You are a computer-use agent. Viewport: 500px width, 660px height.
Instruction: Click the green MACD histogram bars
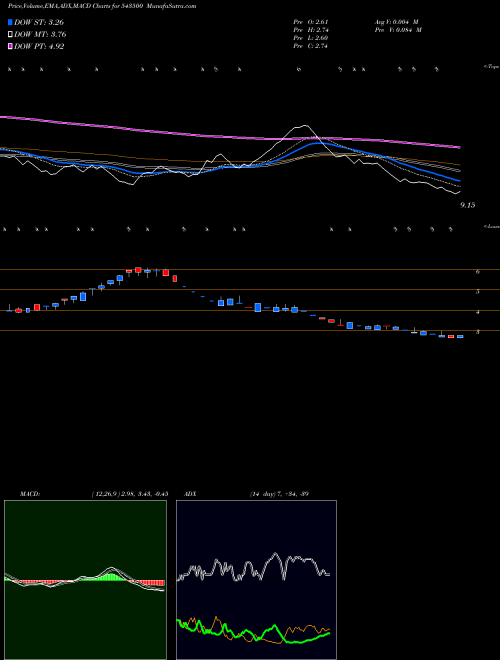coord(109,578)
